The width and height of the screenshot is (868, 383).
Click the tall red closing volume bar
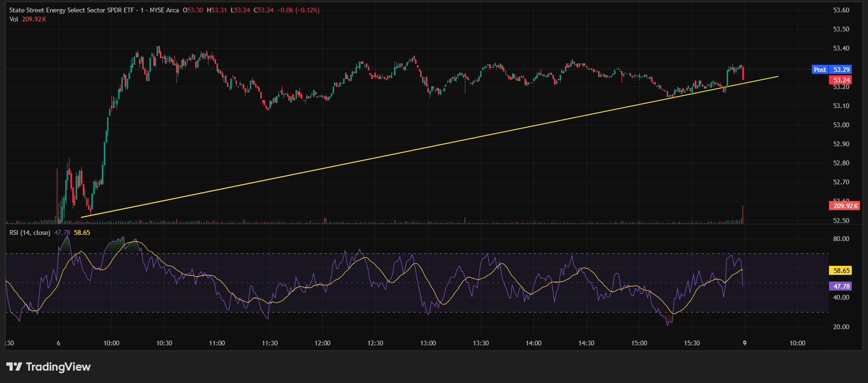[743, 215]
